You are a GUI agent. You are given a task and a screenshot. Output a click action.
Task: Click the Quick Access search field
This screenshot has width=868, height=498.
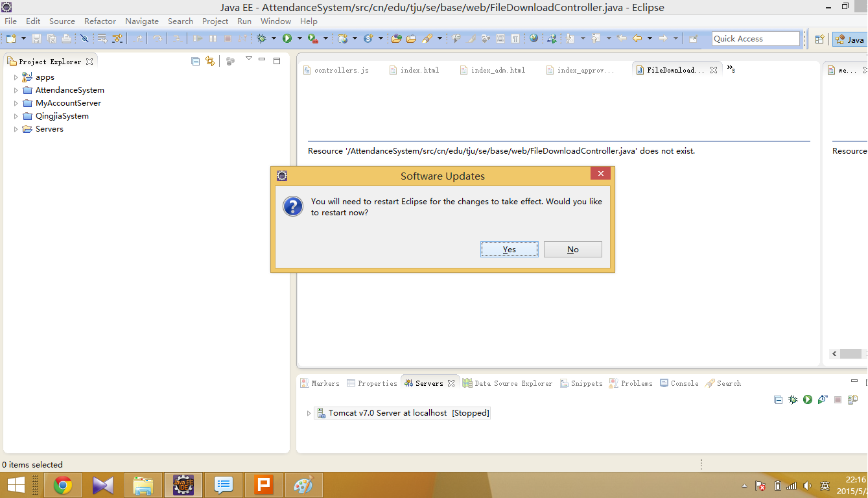point(756,39)
